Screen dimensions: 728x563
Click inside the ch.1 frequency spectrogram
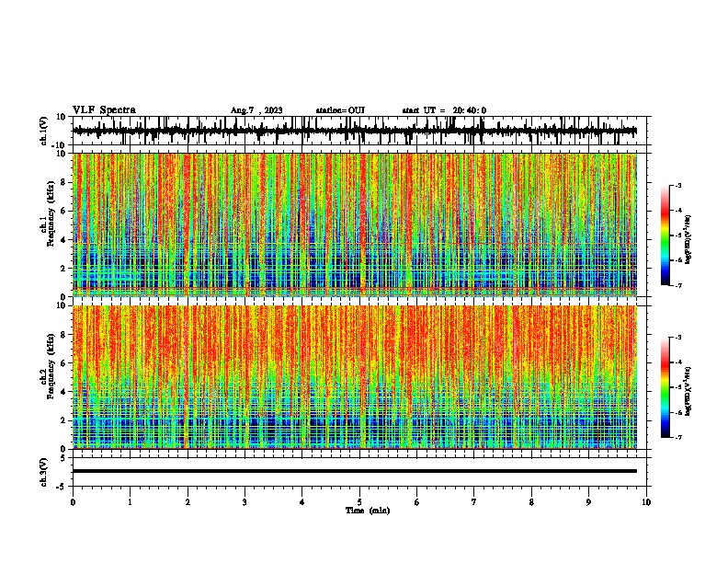coord(354,224)
